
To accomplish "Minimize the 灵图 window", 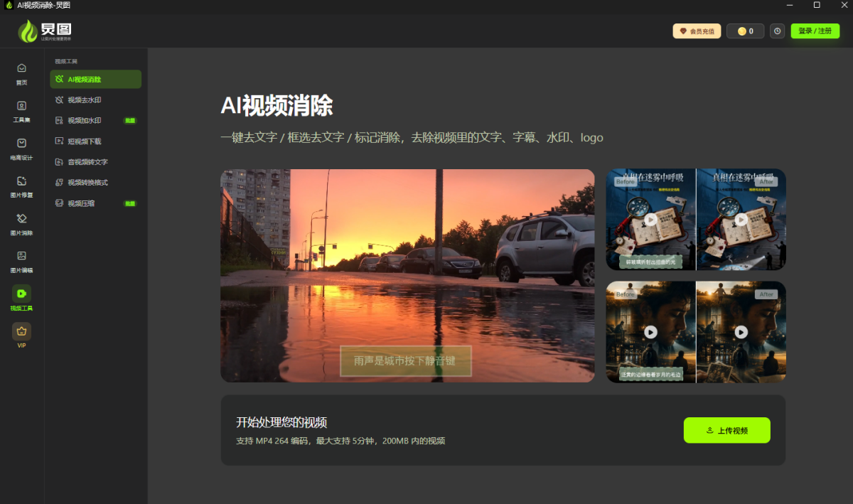I will pyautogui.click(x=788, y=5).
